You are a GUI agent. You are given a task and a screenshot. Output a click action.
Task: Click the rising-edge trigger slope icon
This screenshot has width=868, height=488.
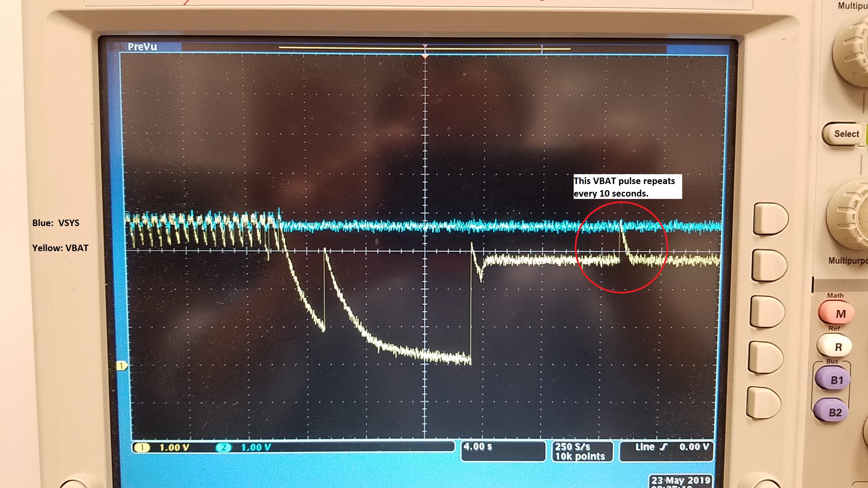[663, 447]
